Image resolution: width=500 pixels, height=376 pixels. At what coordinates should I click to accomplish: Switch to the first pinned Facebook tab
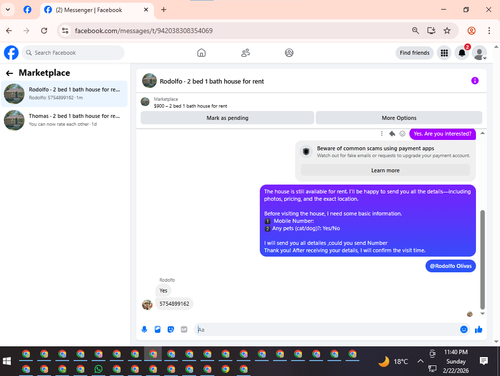pos(27,10)
